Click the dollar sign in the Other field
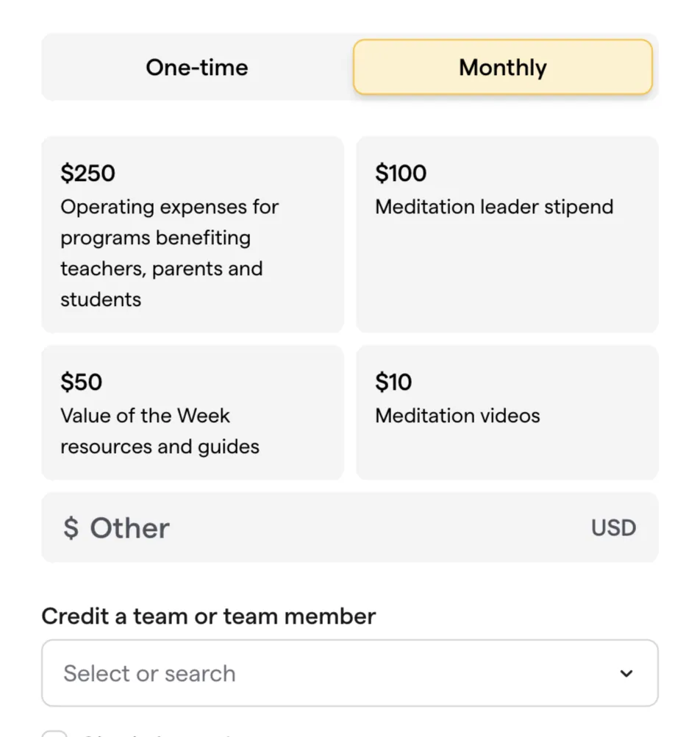 click(71, 528)
